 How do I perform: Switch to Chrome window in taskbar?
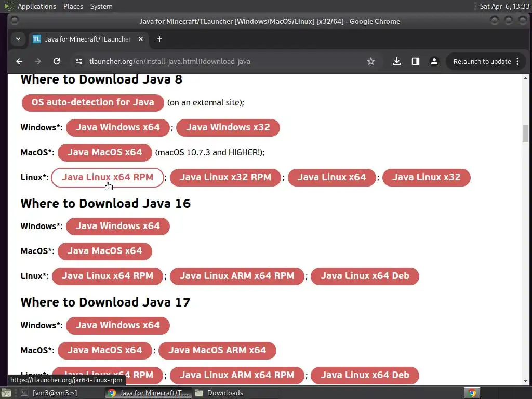[x=148, y=393]
